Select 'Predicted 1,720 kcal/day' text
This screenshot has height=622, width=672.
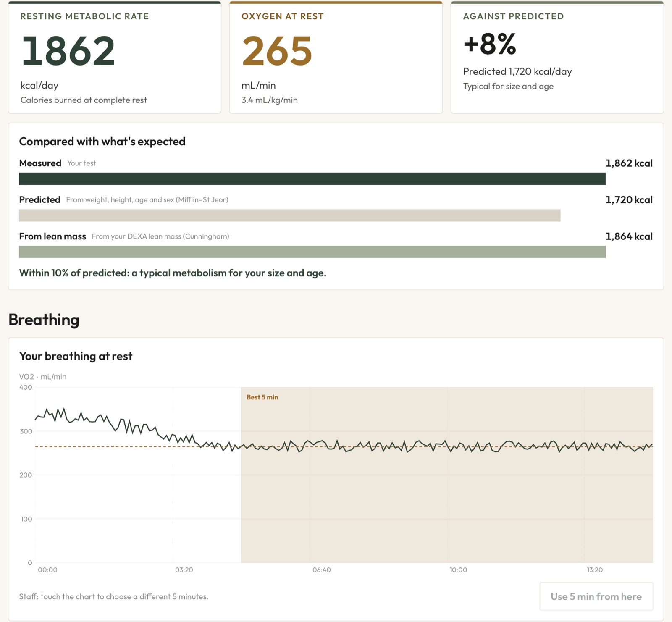517,71
